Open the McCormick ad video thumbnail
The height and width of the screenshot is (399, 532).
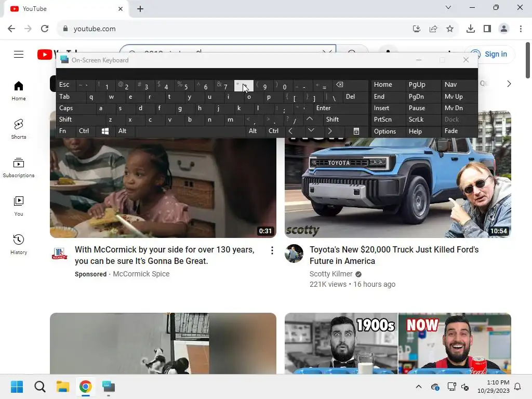163,187
